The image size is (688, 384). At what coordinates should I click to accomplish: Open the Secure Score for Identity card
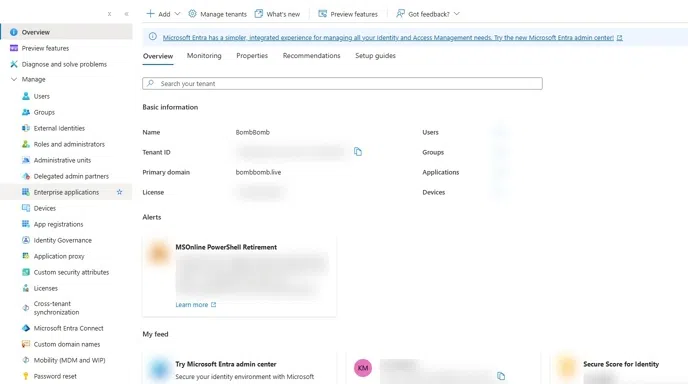619,368
